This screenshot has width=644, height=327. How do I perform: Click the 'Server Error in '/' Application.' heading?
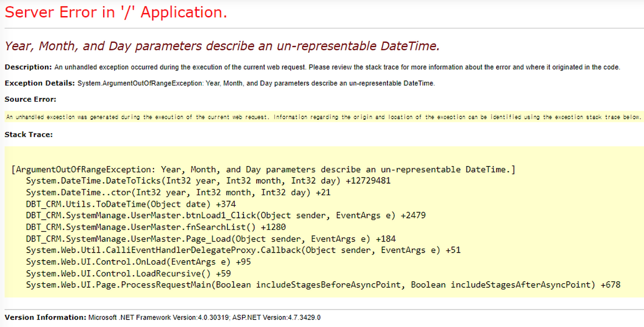(x=116, y=12)
